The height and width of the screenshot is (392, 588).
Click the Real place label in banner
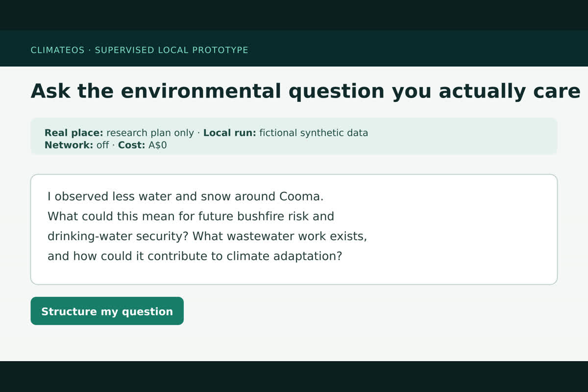pyautogui.click(x=74, y=133)
